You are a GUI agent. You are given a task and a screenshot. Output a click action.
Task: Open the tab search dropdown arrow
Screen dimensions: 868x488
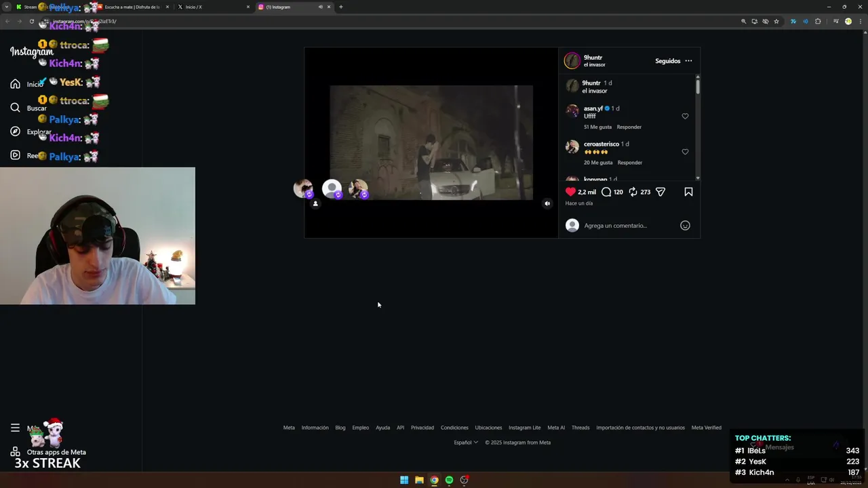click(x=6, y=7)
